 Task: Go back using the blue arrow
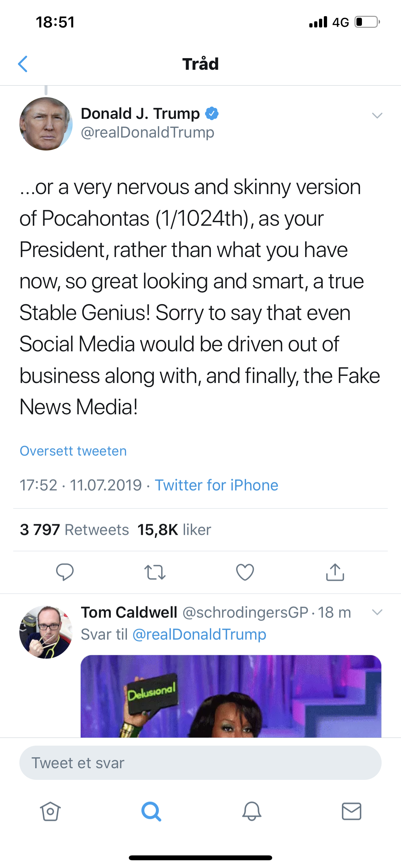coord(23,64)
